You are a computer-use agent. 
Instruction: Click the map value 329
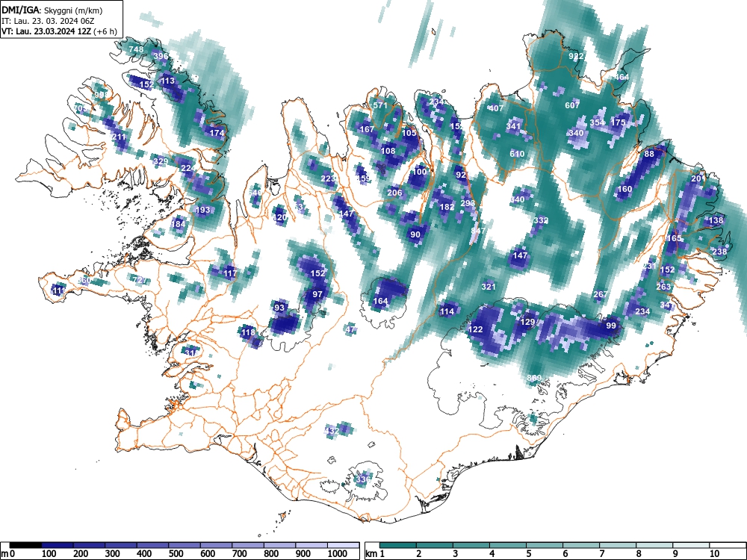click(x=161, y=161)
